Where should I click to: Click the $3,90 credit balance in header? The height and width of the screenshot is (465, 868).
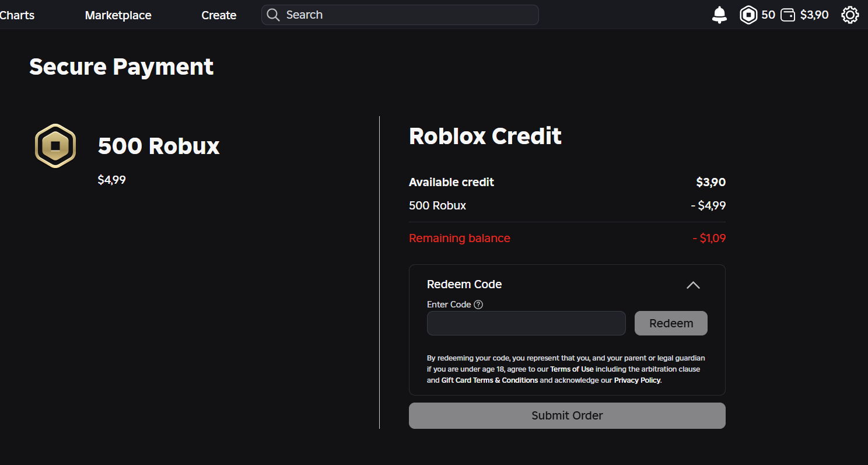(814, 15)
